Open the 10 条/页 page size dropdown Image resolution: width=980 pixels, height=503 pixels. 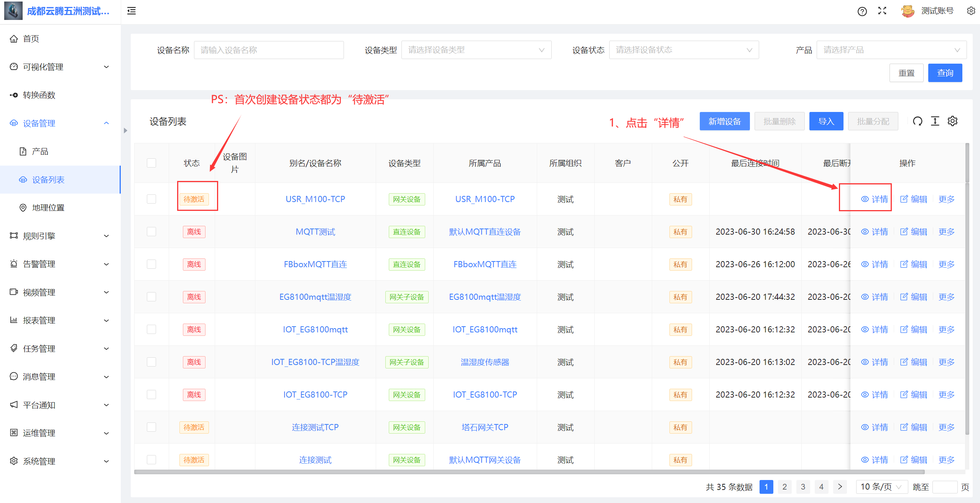(x=881, y=487)
